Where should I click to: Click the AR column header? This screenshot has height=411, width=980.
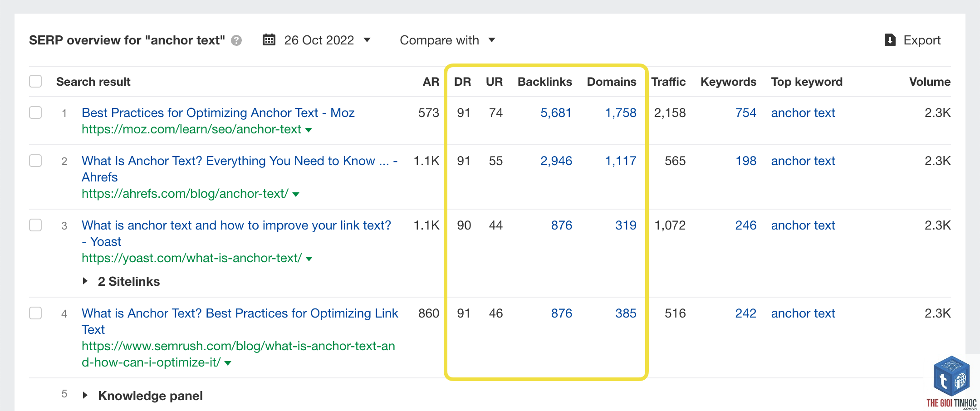(x=431, y=82)
